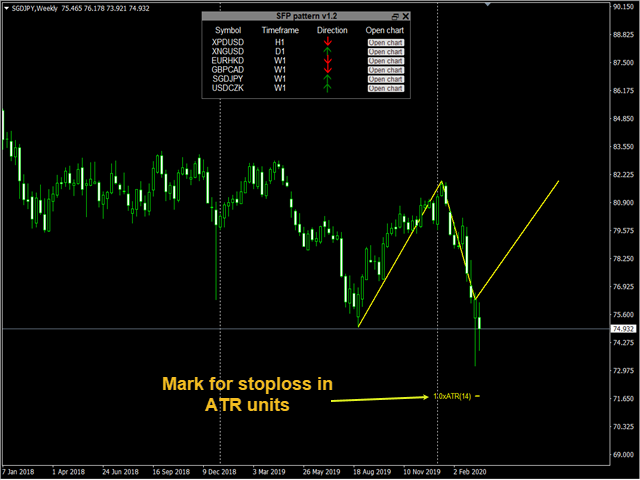Click the Open chart column header
The image size is (640, 480).
[x=385, y=30]
